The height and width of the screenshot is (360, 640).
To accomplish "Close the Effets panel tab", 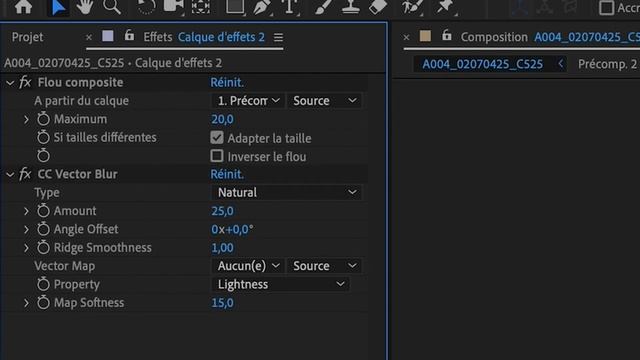I will tap(89, 38).
